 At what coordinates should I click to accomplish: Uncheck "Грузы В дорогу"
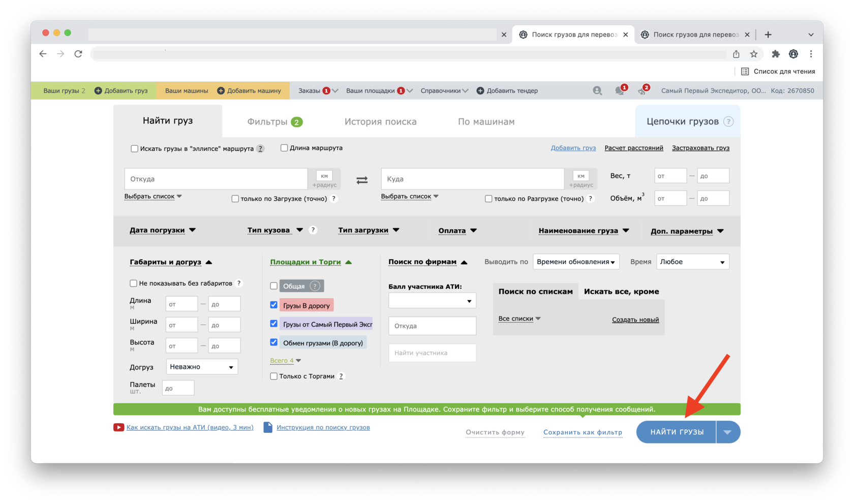[273, 305]
